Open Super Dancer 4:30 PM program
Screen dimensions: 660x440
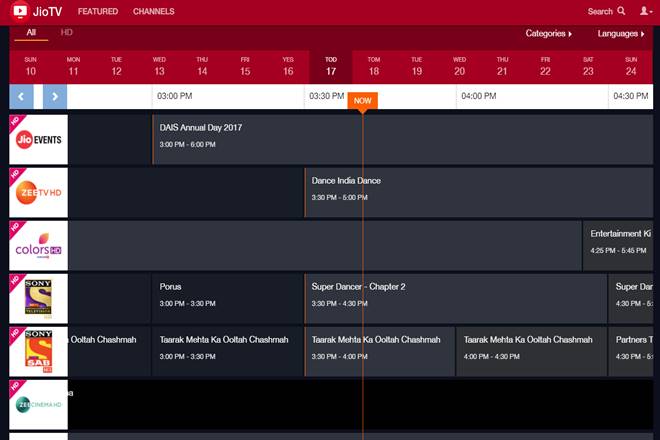(631, 299)
